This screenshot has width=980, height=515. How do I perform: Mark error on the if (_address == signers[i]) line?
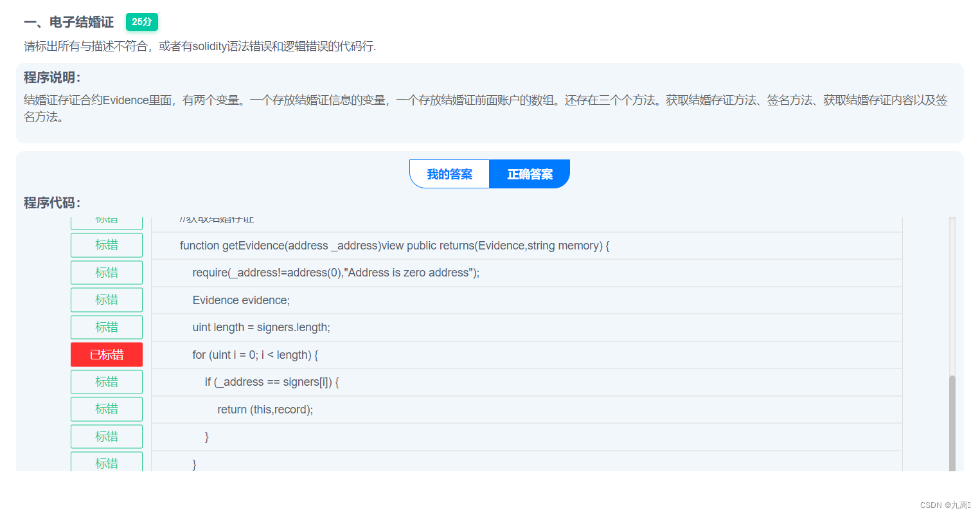pos(107,382)
